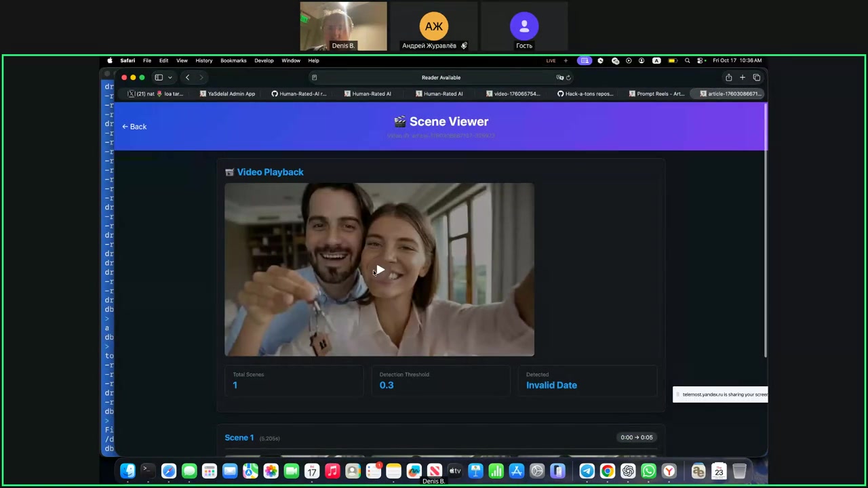The image size is (868, 488).
Task: Toggle the Safari sidebar button
Action: coord(159,77)
